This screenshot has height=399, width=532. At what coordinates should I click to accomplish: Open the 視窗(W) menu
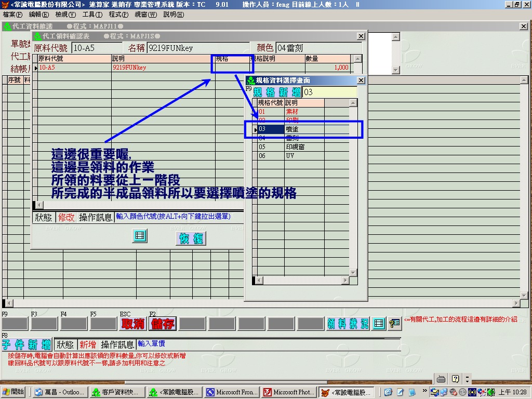(x=145, y=15)
